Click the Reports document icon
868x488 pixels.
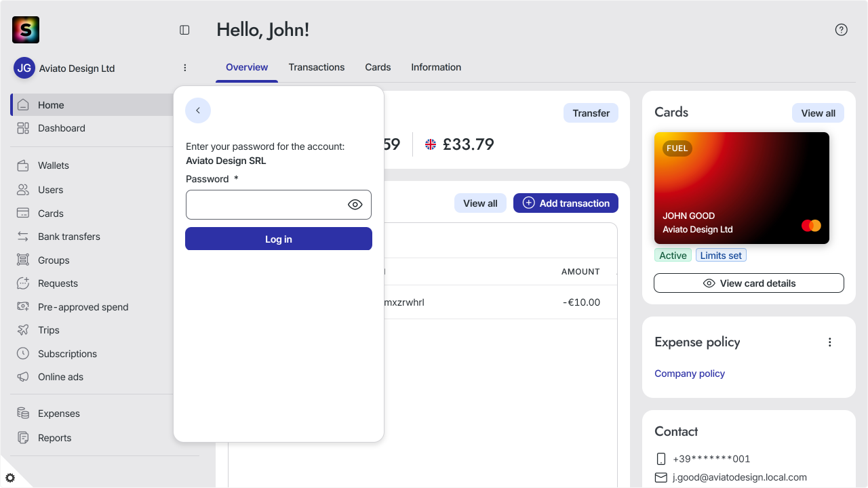coord(23,438)
